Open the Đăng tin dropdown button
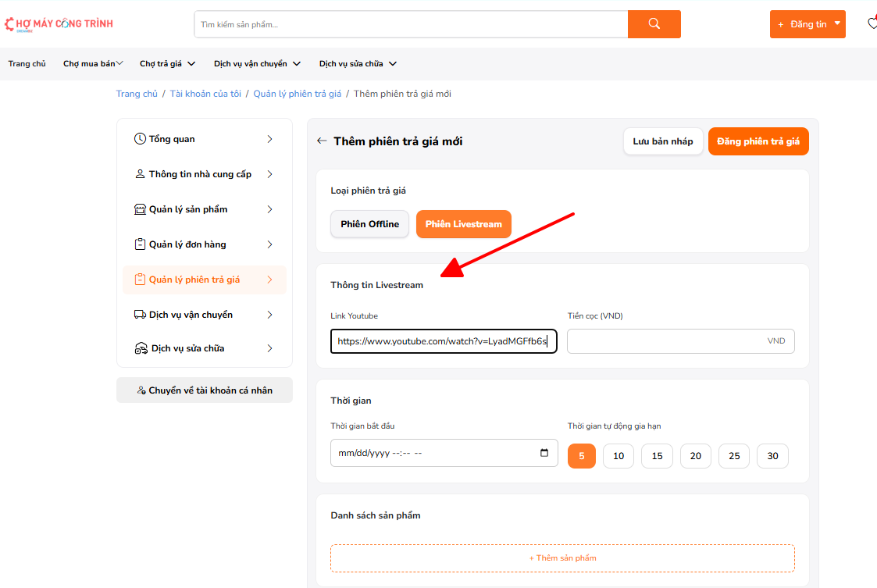The image size is (877, 588). (x=807, y=24)
